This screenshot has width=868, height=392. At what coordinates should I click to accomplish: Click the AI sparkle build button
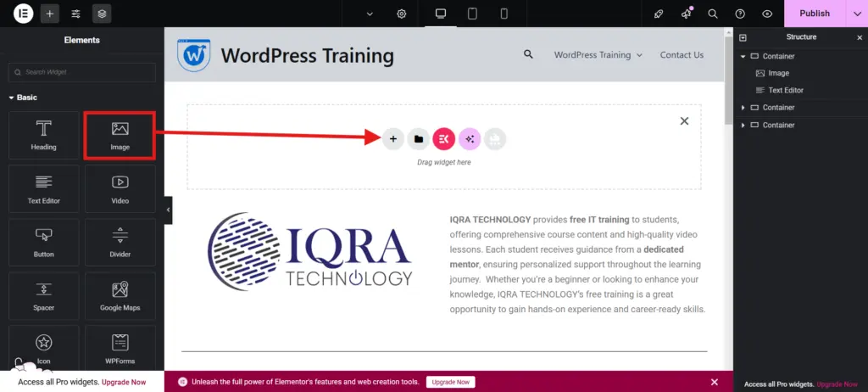click(470, 138)
